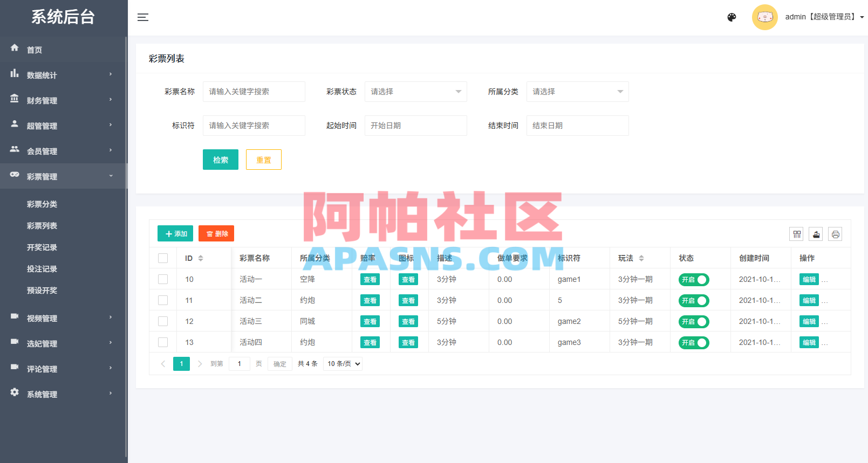Click the 确定 page jump button

tap(280, 364)
